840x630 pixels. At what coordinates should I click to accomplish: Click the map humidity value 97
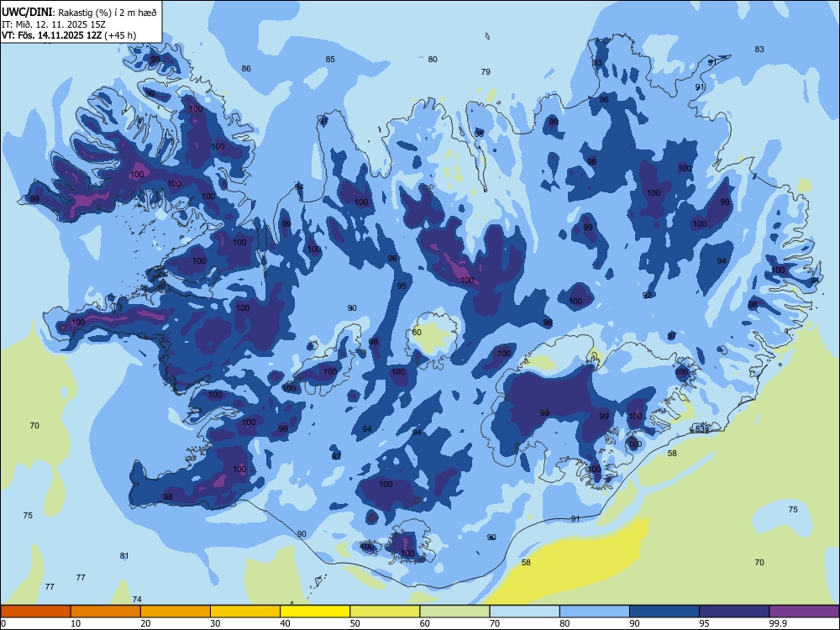tap(672, 336)
